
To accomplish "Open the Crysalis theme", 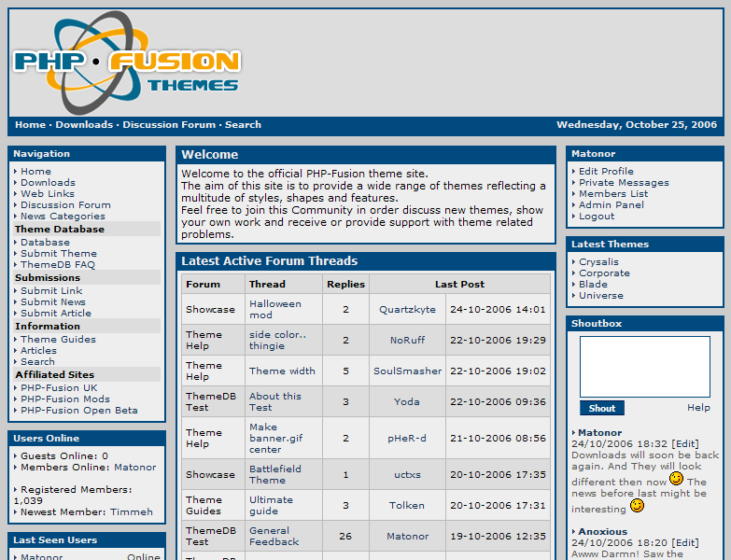I will coord(598,262).
